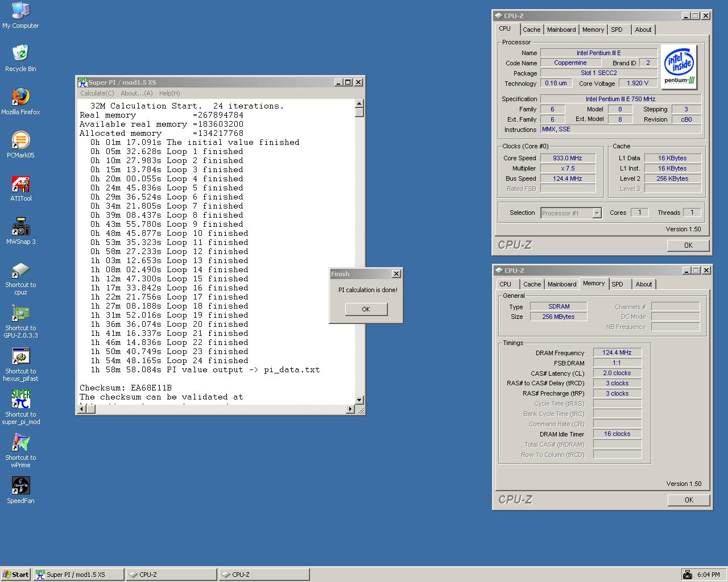Select the SpeedFan desktop icon

click(20, 490)
